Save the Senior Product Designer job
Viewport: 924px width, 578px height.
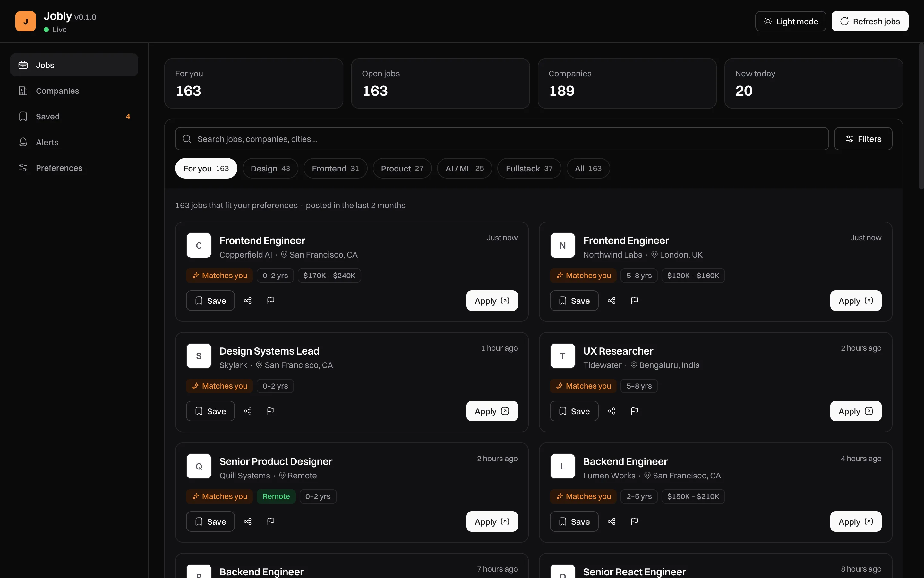(x=210, y=522)
